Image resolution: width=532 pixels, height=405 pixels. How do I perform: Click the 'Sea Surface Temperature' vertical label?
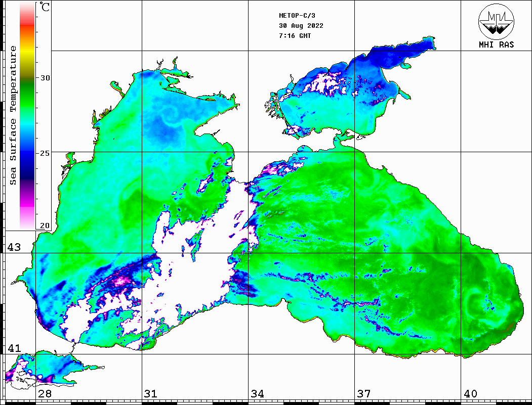tap(13, 115)
